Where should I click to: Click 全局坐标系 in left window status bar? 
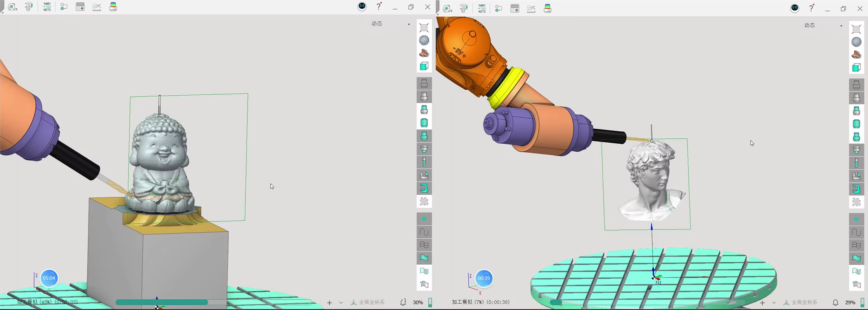(x=368, y=302)
